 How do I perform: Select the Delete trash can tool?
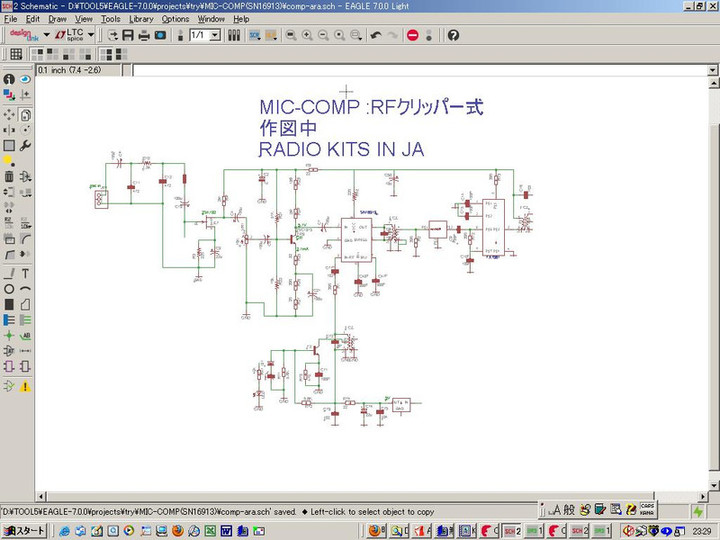pyautogui.click(x=9, y=177)
